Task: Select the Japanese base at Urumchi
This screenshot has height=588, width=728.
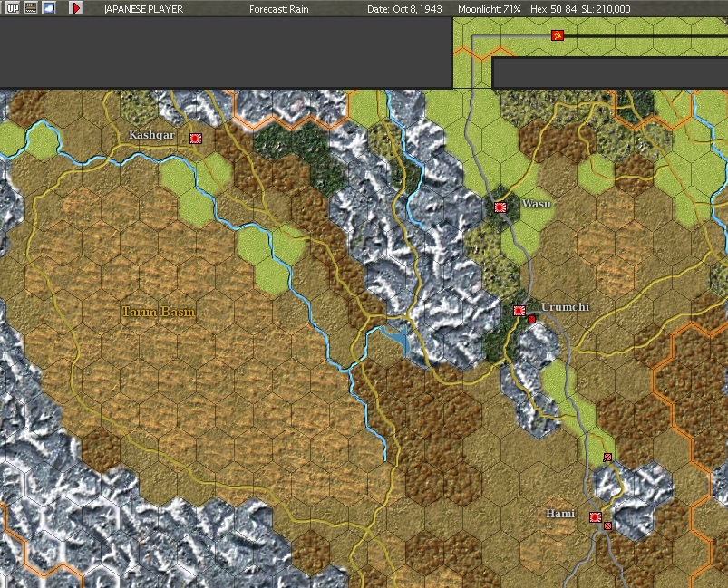Action: [x=519, y=311]
